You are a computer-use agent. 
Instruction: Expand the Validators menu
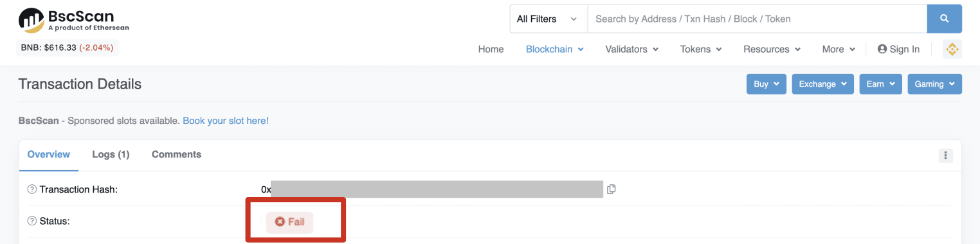pyautogui.click(x=631, y=49)
